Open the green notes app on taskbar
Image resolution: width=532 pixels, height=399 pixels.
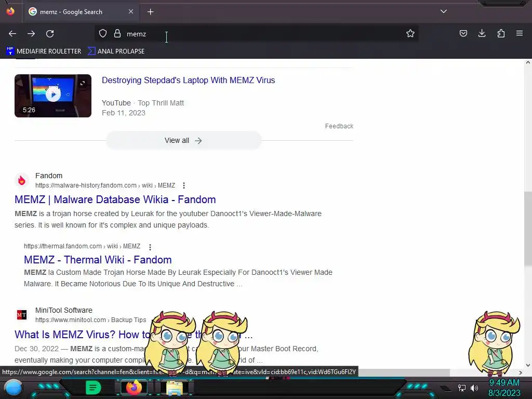(x=94, y=388)
